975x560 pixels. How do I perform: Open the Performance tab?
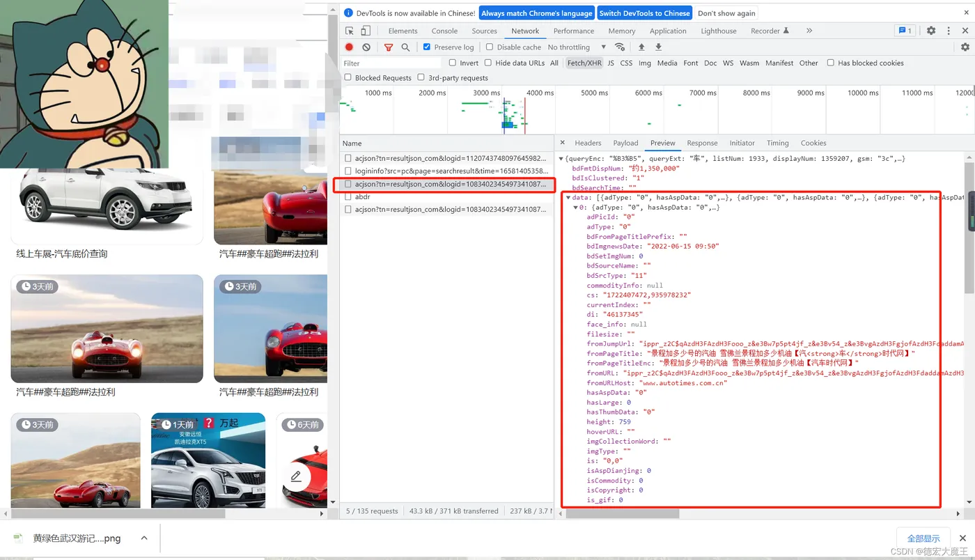[574, 31]
